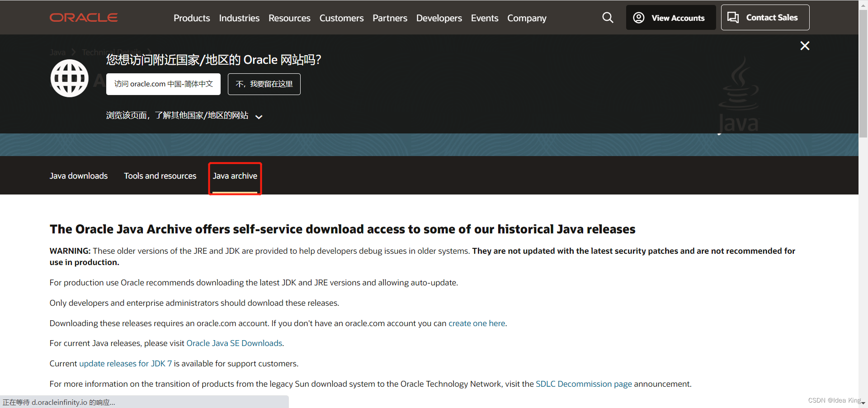Follow the 'create one here' link
Screen dimensions: 868x408
(x=477, y=323)
